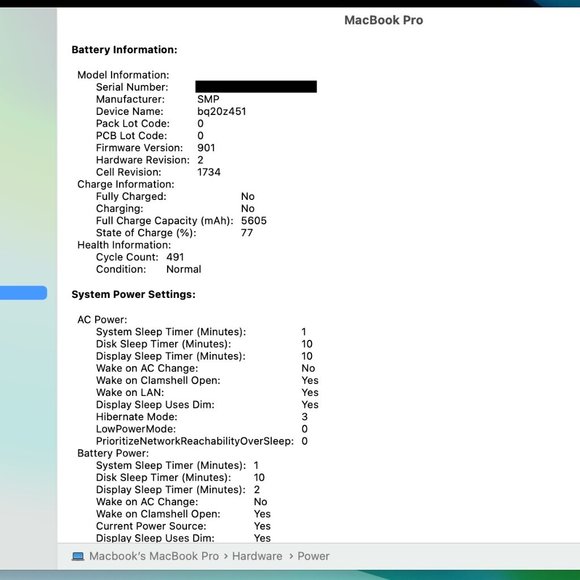Viewport: 580px width, 580px height.
Task: Click the Fully Charged label
Action: 131,196
